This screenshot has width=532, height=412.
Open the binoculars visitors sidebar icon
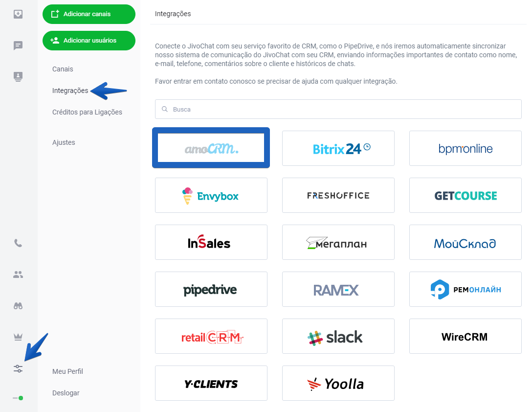18,306
